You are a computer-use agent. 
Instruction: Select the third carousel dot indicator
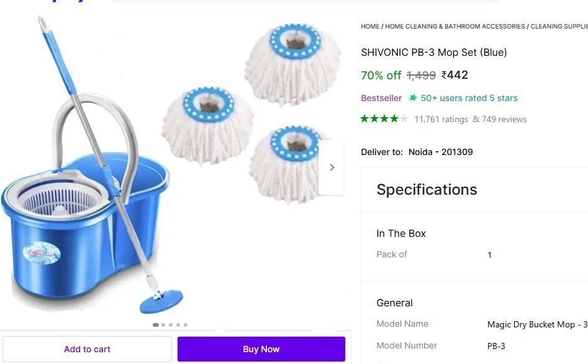171,325
